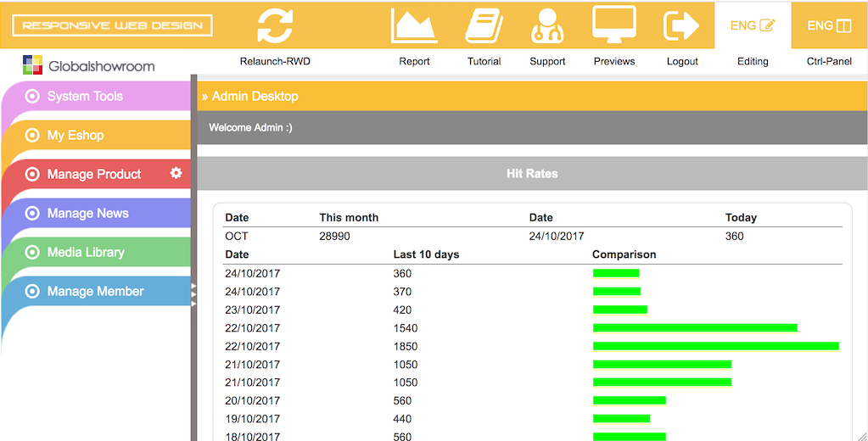The height and width of the screenshot is (441, 868).
Task: Open the Previews monitor icon
Action: pyautogui.click(x=614, y=25)
